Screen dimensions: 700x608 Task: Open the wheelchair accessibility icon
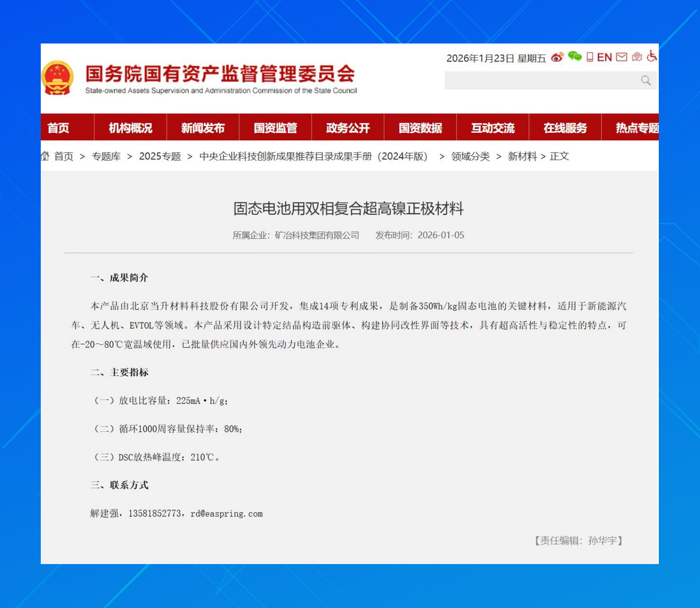(x=652, y=56)
